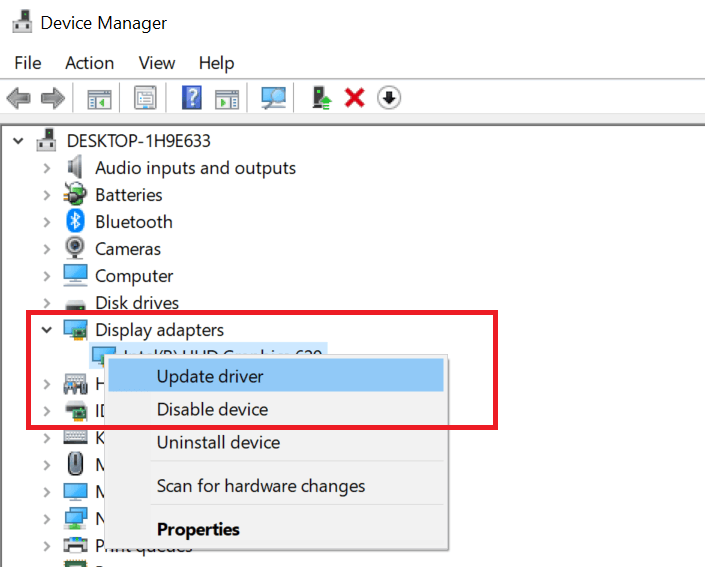Choose Properties from the context menu

276,529
